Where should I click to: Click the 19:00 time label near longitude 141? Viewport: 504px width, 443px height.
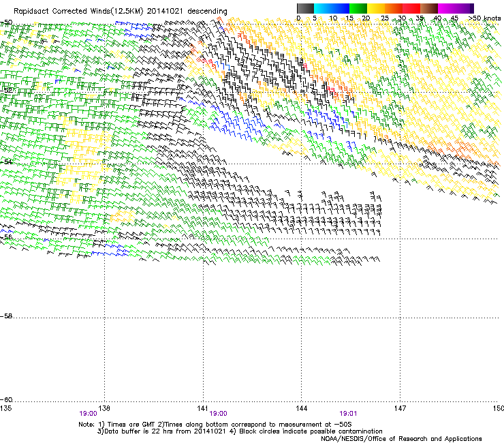point(218,414)
